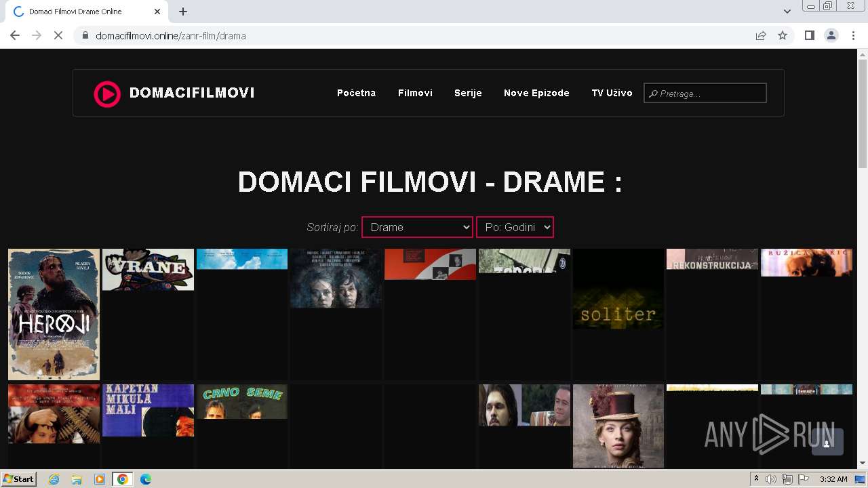Image resolution: width=868 pixels, height=488 pixels.
Task: Launch Microsoft Edge from taskbar
Action: [x=146, y=479]
